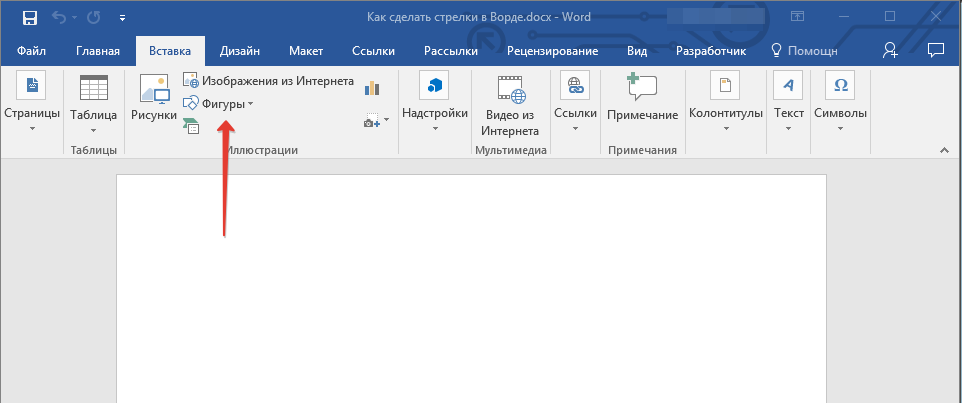Open the Дизайн tab
962x403 pixels.
(x=239, y=52)
